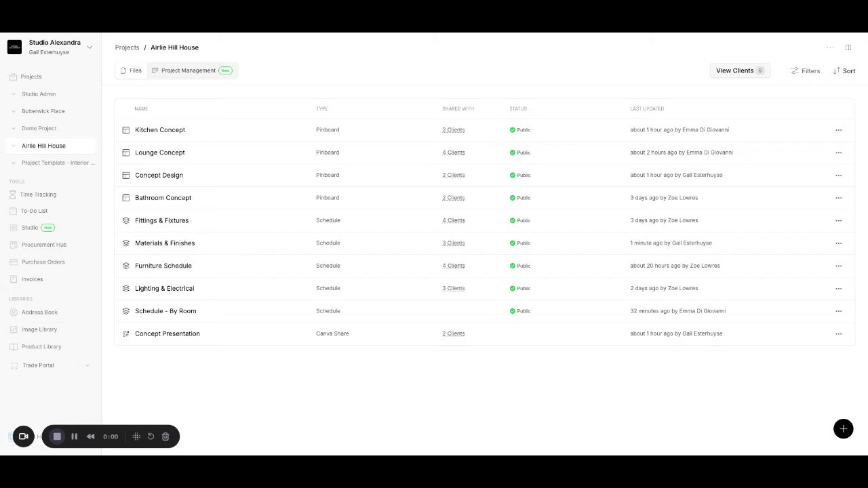868x488 pixels.
Task: Expand the Studio Admin project chevron
Action: pyautogui.click(x=14, y=94)
